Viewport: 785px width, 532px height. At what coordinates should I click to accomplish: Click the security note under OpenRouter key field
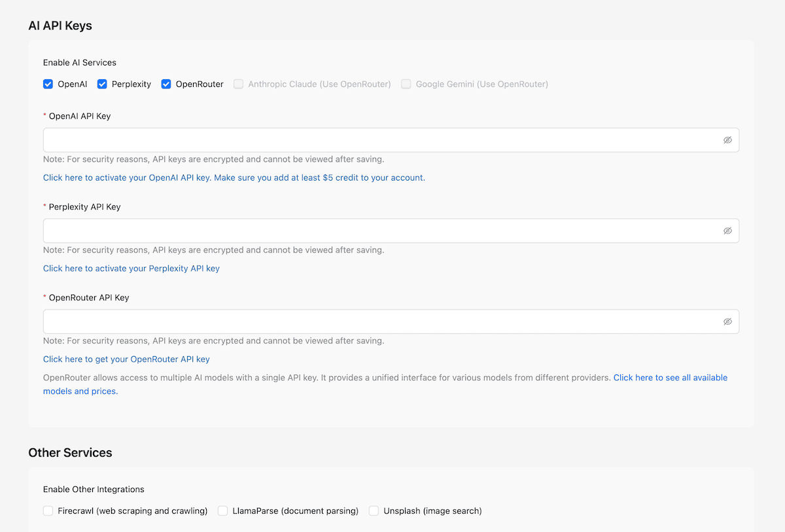(x=214, y=341)
